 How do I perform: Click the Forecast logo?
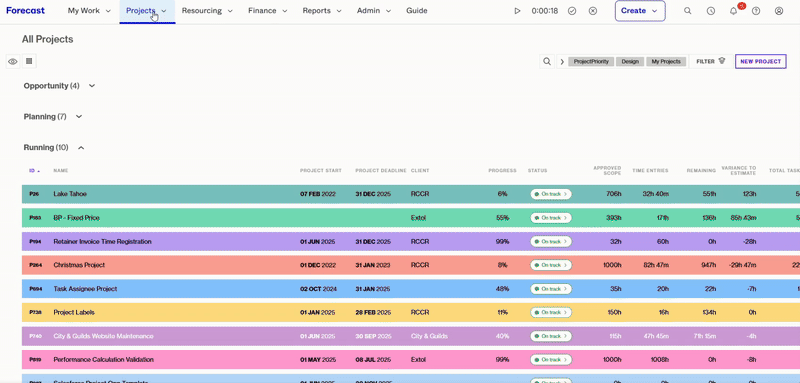pyautogui.click(x=25, y=11)
